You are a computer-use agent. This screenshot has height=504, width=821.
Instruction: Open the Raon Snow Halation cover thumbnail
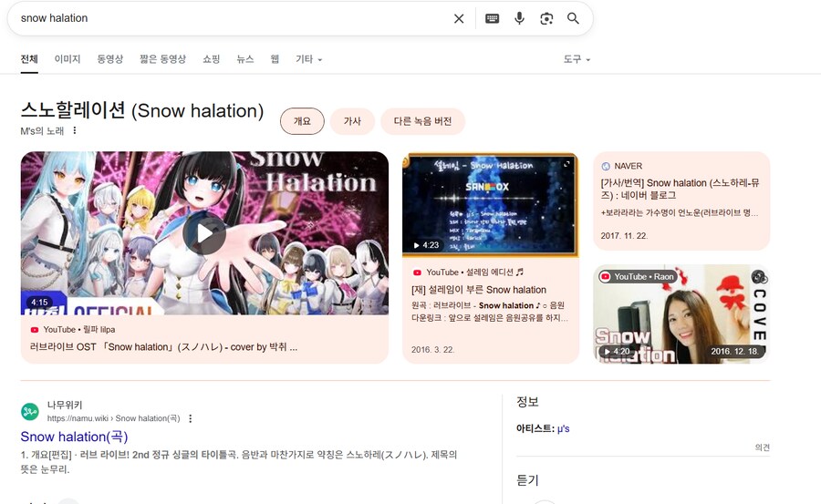click(681, 314)
